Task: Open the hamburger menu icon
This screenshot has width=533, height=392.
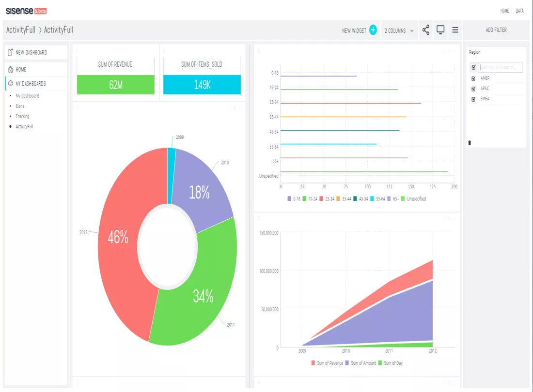Action: pyautogui.click(x=455, y=30)
